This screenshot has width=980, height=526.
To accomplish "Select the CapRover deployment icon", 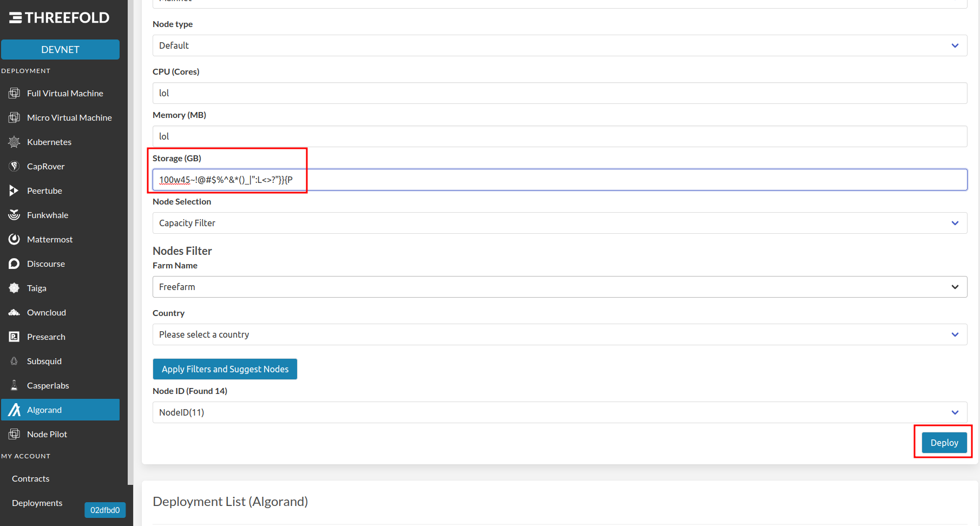I will click(14, 166).
